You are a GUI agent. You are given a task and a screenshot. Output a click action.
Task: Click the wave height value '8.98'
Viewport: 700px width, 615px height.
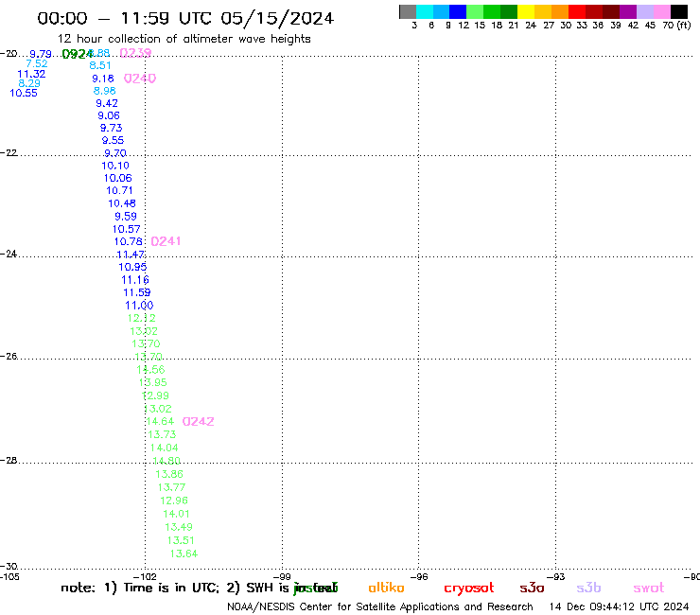tap(105, 91)
